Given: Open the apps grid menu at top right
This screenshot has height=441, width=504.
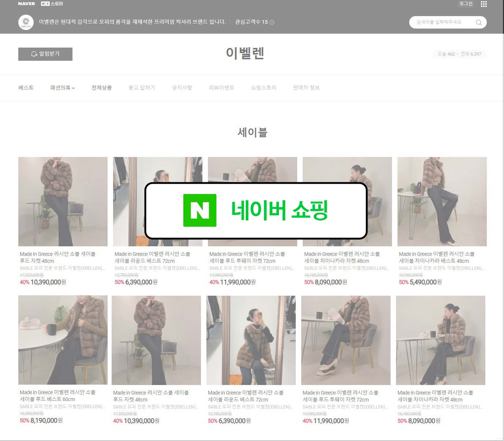Looking at the screenshot, I should coord(484,4).
